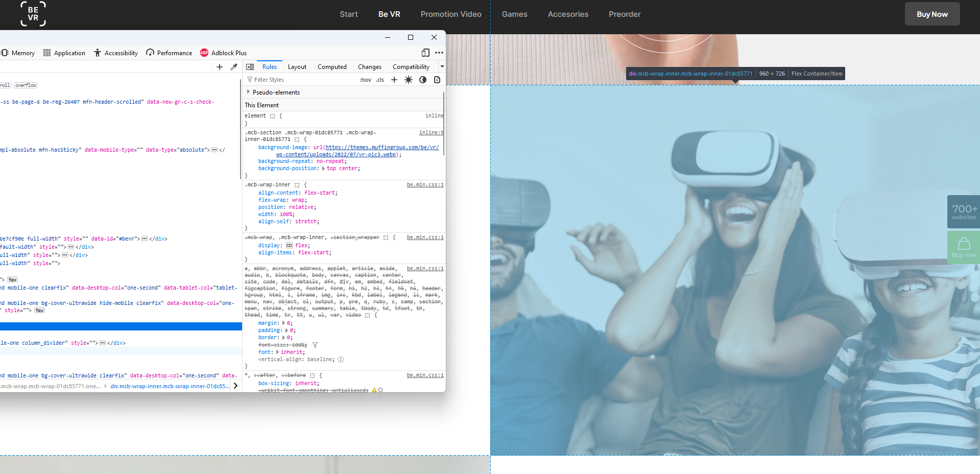The width and height of the screenshot is (980, 474).
Task: Click the breadcrumb scroll right arrow
Action: pyautogui.click(x=235, y=386)
